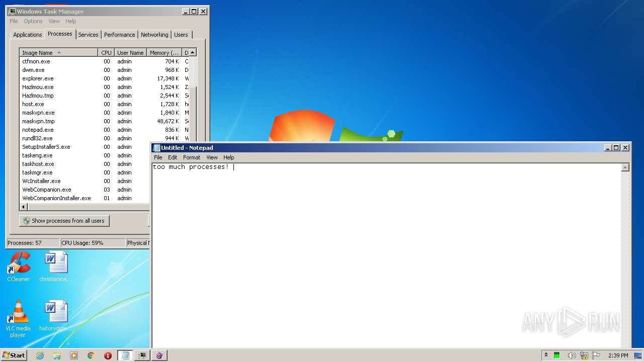This screenshot has width=644, height=362.
Task: Sort processes by Image Name column
Action: 59,53
